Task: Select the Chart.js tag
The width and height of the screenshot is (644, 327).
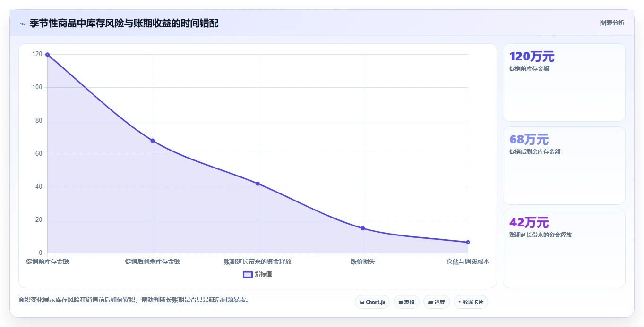Action: tap(372, 302)
